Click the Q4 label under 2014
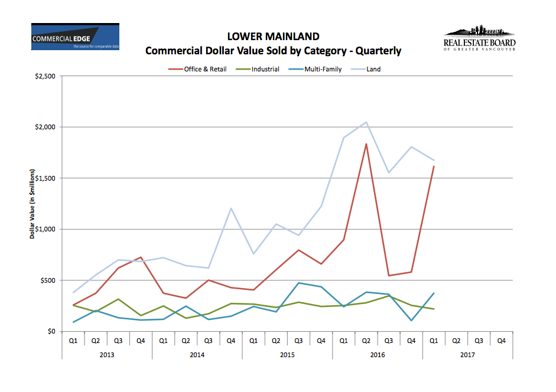The width and height of the screenshot is (556, 392). (231, 341)
